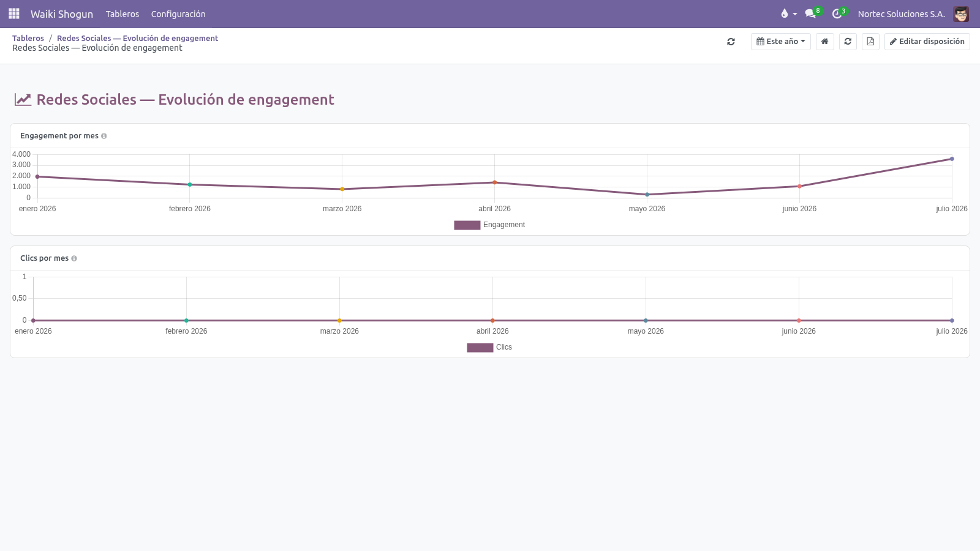
Task: Click info icon beside Engagement por mes
Action: (104, 136)
